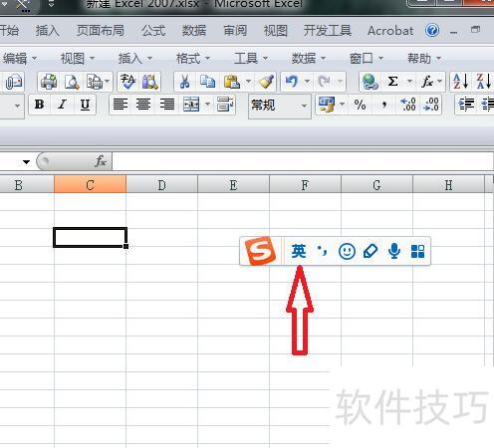The image size is (494, 448).
Task: Open the 编辑 classic menu
Action: [19, 59]
